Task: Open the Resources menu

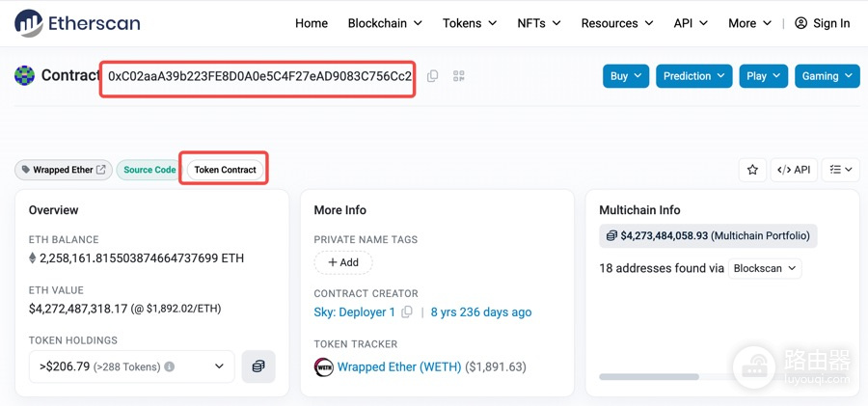Action: tap(617, 23)
